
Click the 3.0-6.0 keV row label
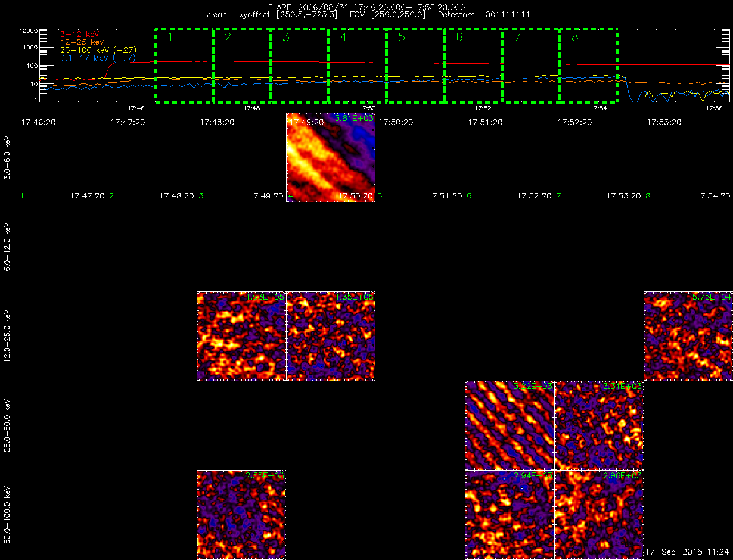(x=7, y=158)
